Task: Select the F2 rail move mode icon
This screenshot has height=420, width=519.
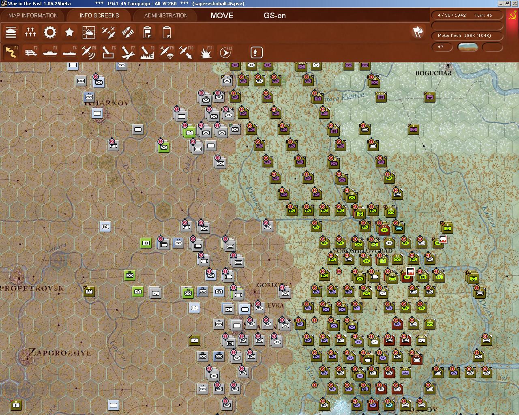Action: point(30,52)
